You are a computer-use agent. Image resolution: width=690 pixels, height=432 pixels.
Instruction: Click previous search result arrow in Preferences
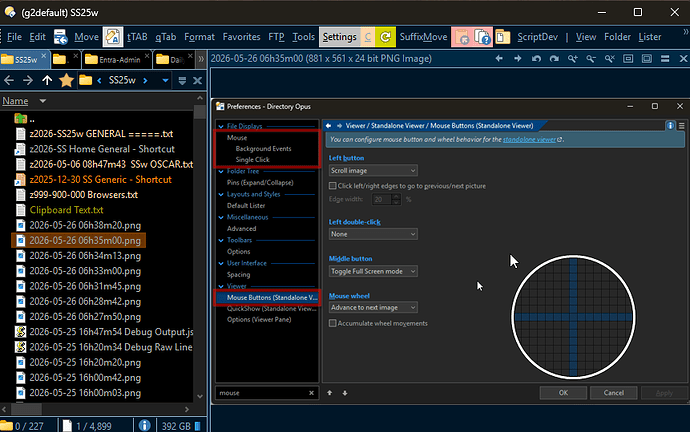tap(330, 393)
